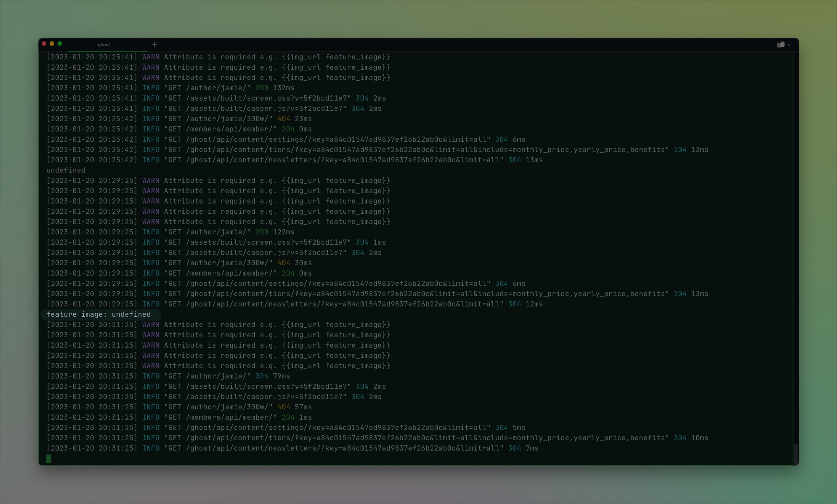Click the split-pane icon in the title bar
This screenshot has width=837, height=504.
tap(781, 45)
